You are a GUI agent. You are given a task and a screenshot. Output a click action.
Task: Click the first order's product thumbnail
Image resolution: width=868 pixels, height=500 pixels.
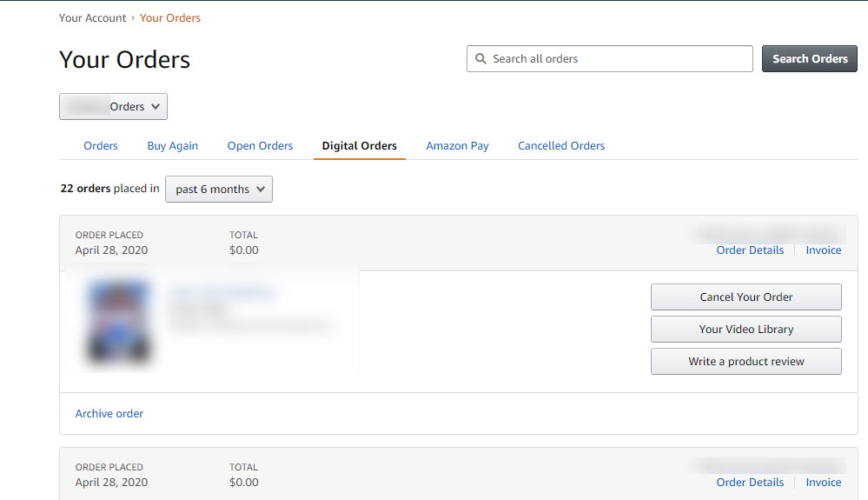click(x=119, y=321)
